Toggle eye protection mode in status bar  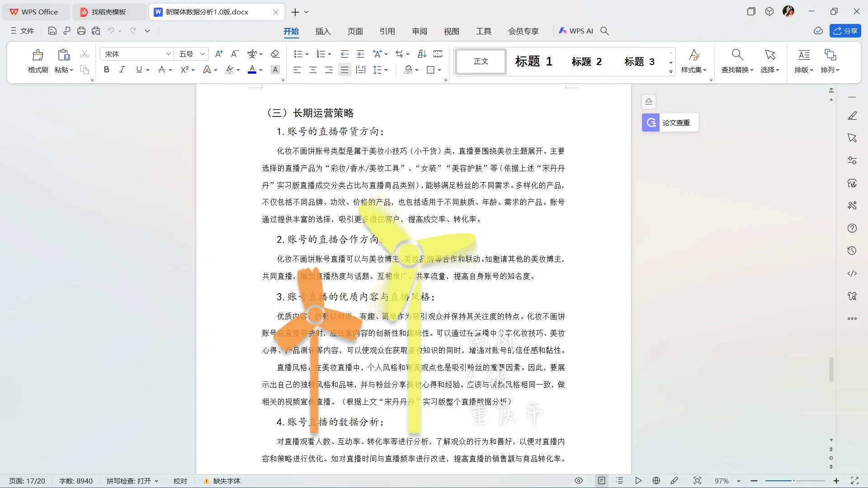579,481
